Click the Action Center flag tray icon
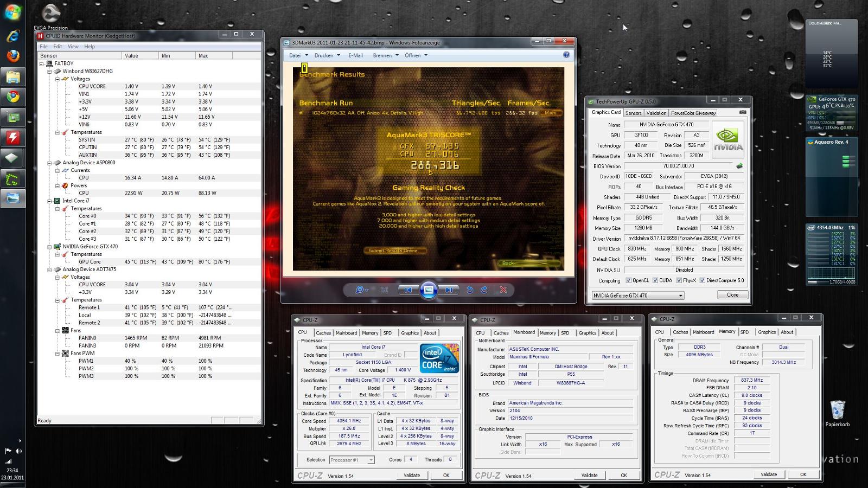 (8, 451)
